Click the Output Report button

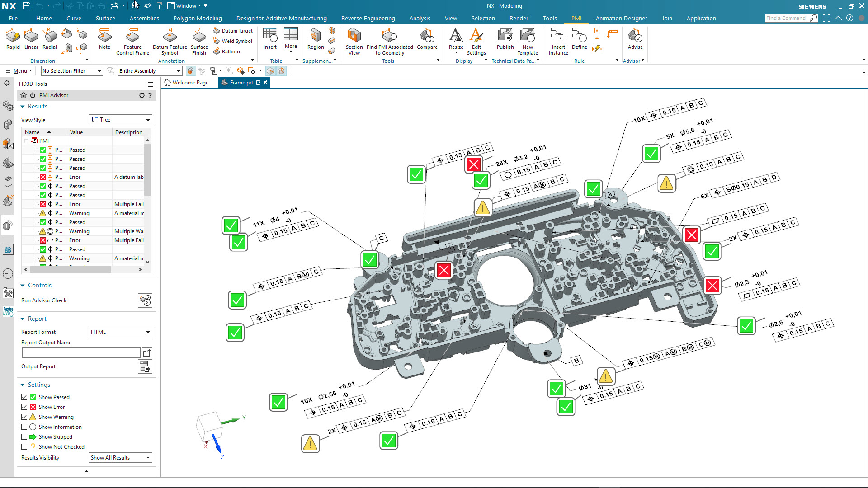[144, 366]
